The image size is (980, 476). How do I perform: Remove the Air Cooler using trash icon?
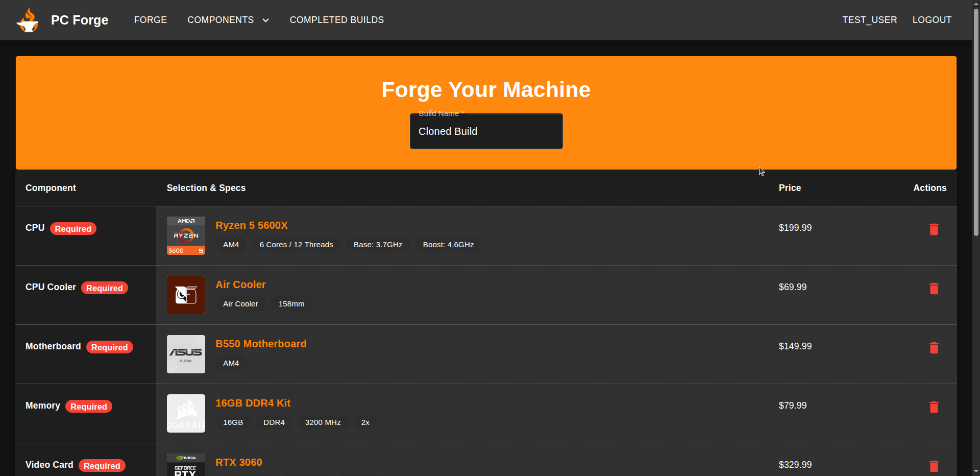934,289
